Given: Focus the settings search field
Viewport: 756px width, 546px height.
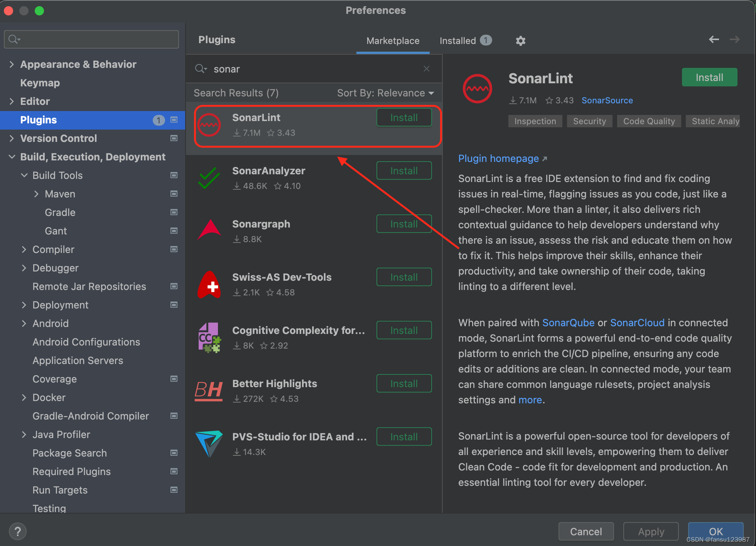Looking at the screenshot, I should point(91,39).
